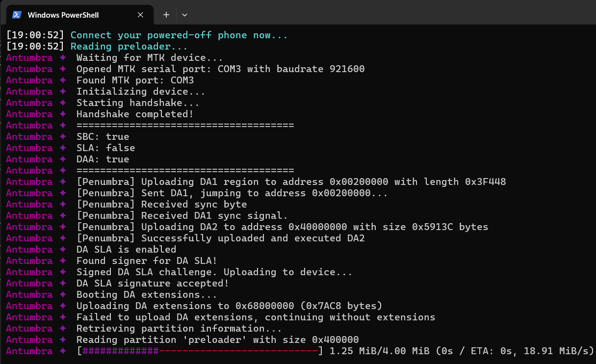596x364 pixels.
Task: Close the Windows PowerShell tab
Action: click(140, 15)
